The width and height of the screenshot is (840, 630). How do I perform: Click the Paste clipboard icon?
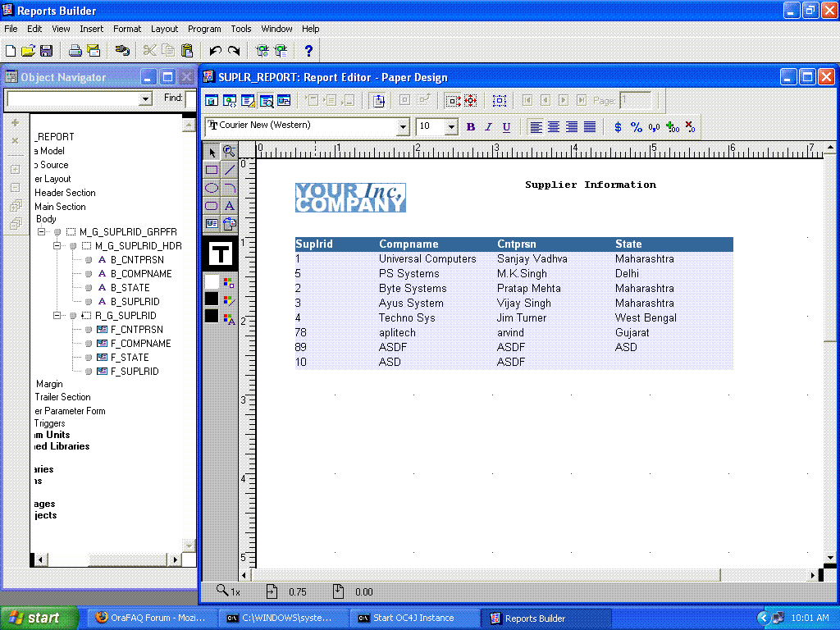tap(186, 51)
